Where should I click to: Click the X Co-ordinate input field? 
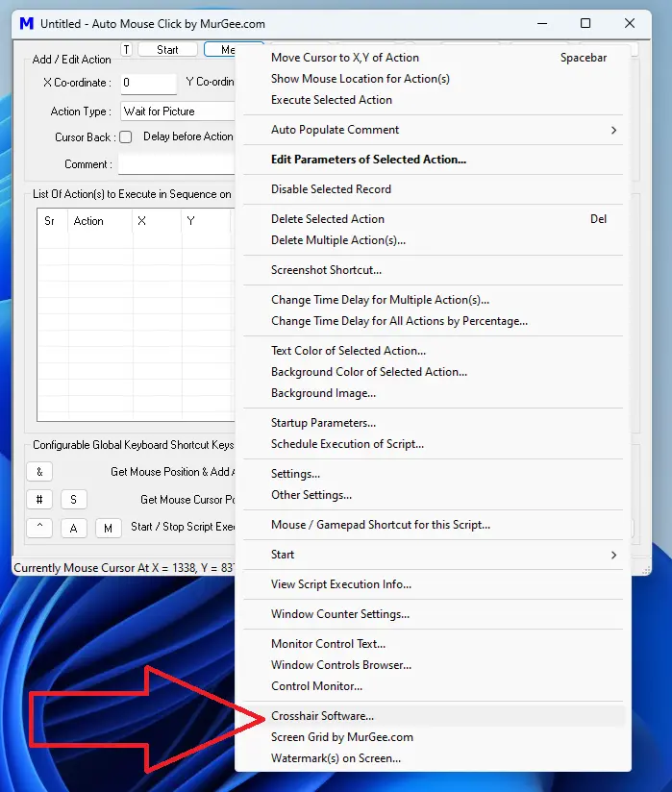click(149, 84)
